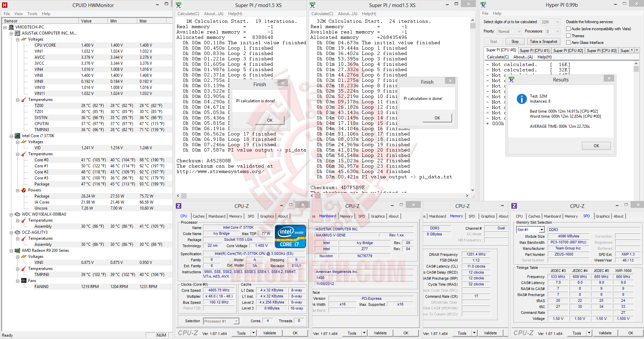Click OK in the Results dialog

click(x=596, y=146)
